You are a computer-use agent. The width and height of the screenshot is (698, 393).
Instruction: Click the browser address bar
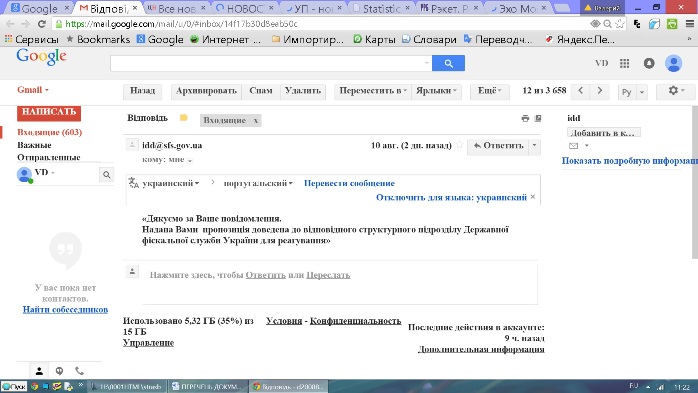(x=321, y=24)
